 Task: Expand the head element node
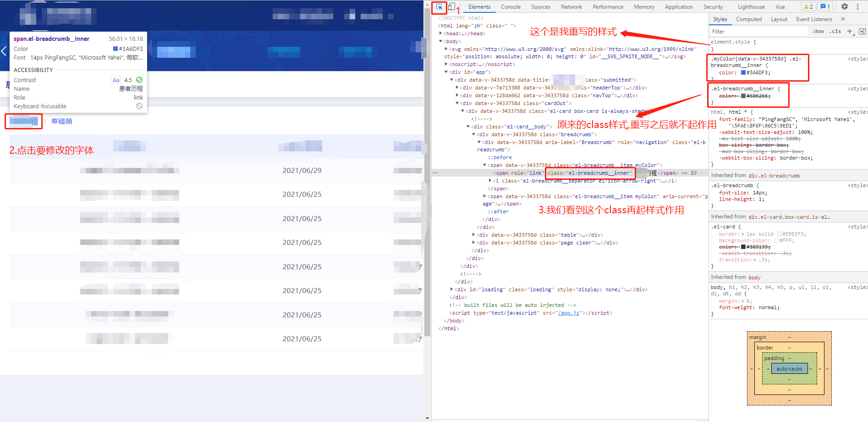pyautogui.click(x=441, y=33)
